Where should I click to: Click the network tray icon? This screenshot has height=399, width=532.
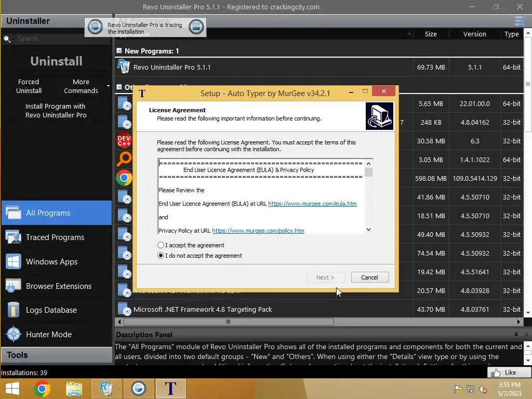pos(471,389)
